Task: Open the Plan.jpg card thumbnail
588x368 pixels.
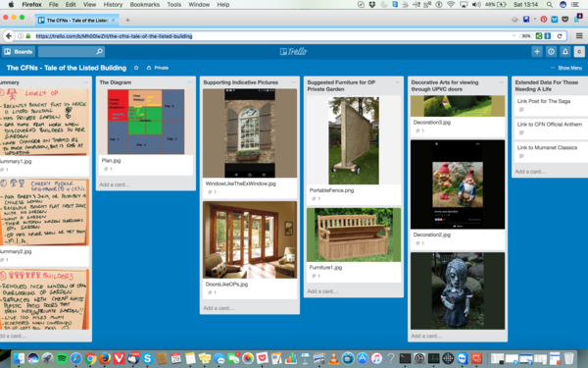Action: click(x=146, y=122)
